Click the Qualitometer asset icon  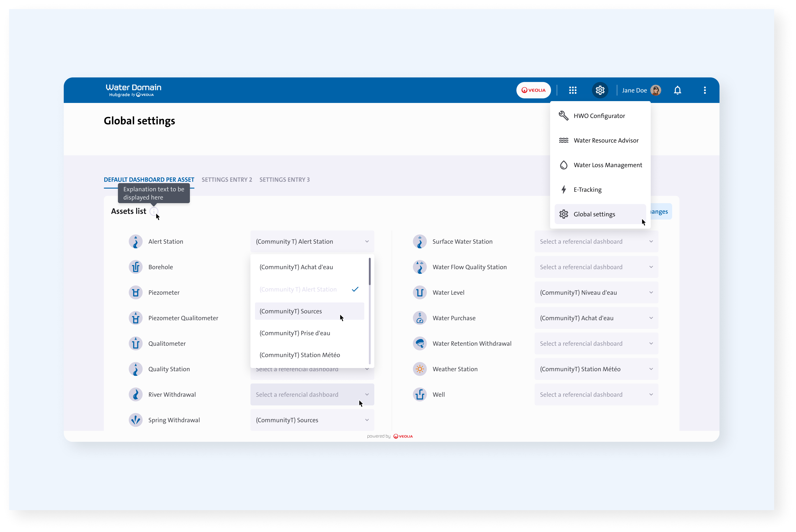point(136,343)
